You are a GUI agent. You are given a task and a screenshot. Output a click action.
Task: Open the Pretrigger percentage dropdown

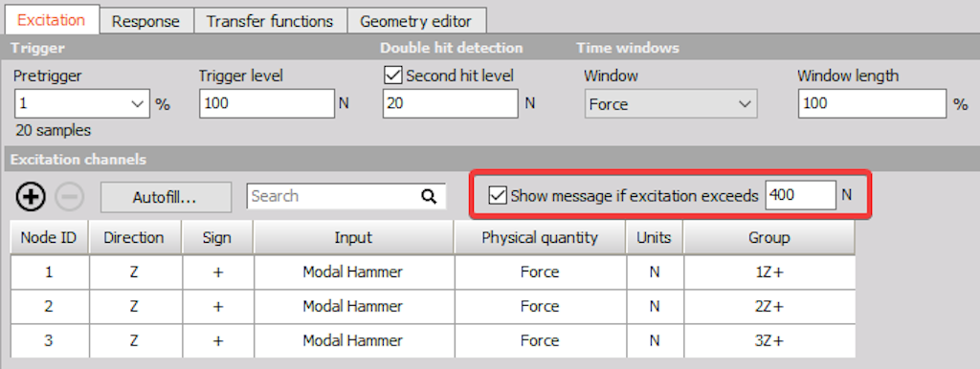click(x=82, y=103)
